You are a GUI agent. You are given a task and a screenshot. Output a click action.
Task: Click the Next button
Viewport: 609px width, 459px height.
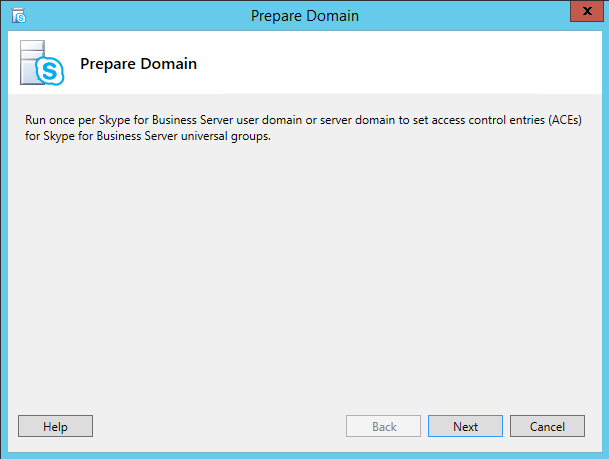click(465, 426)
